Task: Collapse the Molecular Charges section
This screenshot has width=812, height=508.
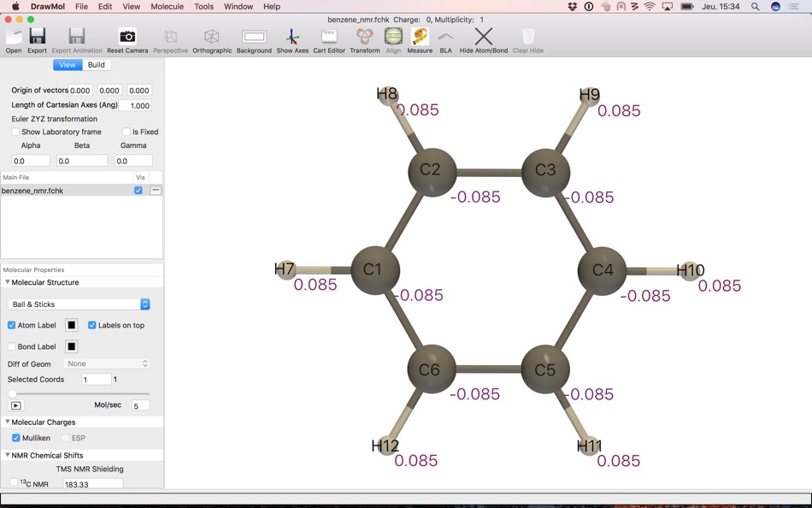Action: click(x=7, y=422)
